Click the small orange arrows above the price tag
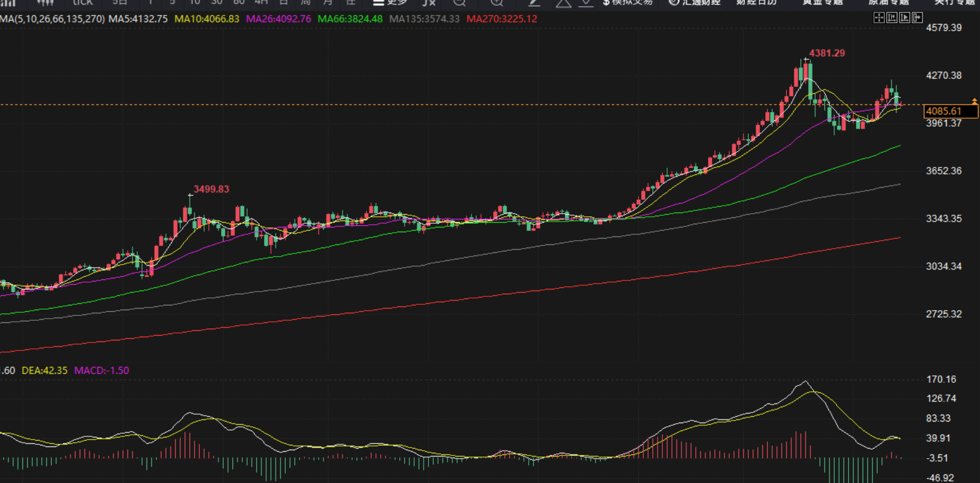The width and height of the screenshot is (980, 483). (974, 101)
